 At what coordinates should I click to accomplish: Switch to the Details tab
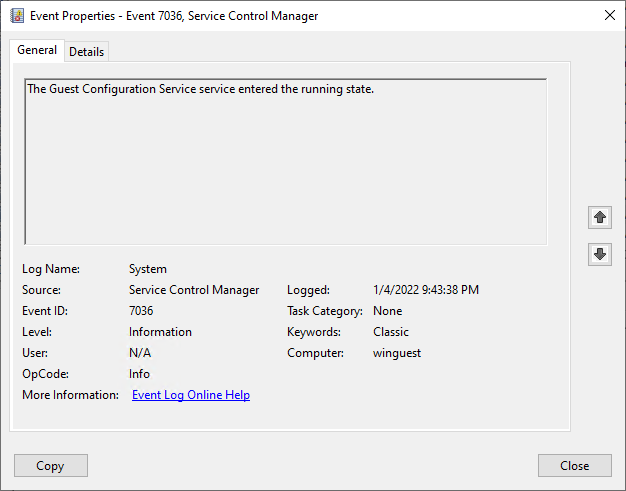click(x=86, y=52)
